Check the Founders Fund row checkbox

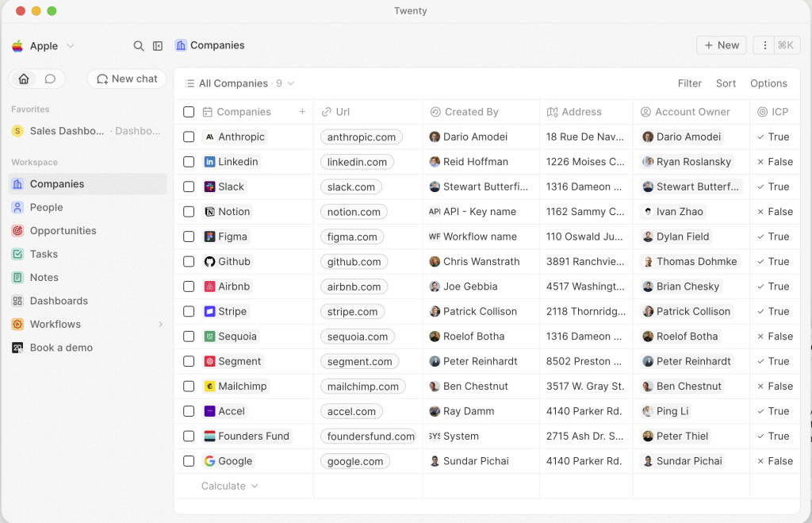[189, 436]
